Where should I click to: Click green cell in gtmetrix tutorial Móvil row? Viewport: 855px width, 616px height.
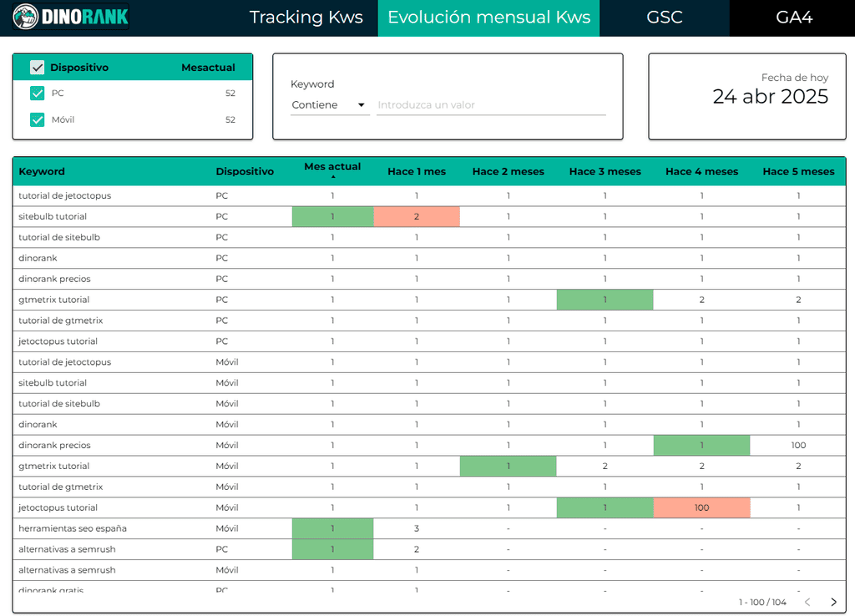point(508,466)
